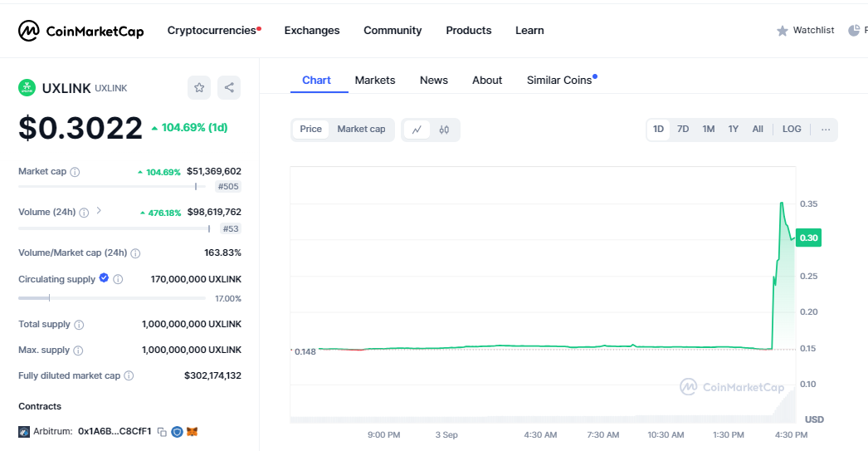Click the $0.3022 price value
Image resolution: width=868 pixels, height=451 pixels.
click(x=80, y=128)
